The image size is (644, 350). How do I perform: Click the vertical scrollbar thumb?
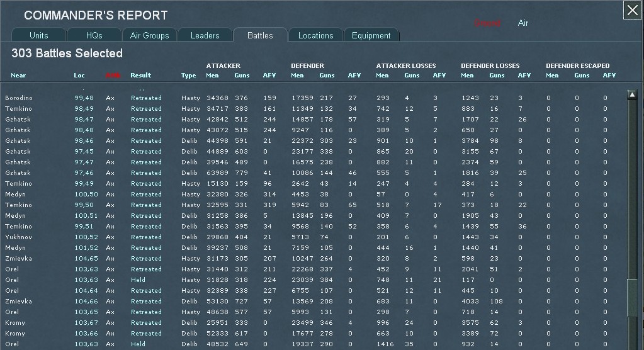click(631, 298)
